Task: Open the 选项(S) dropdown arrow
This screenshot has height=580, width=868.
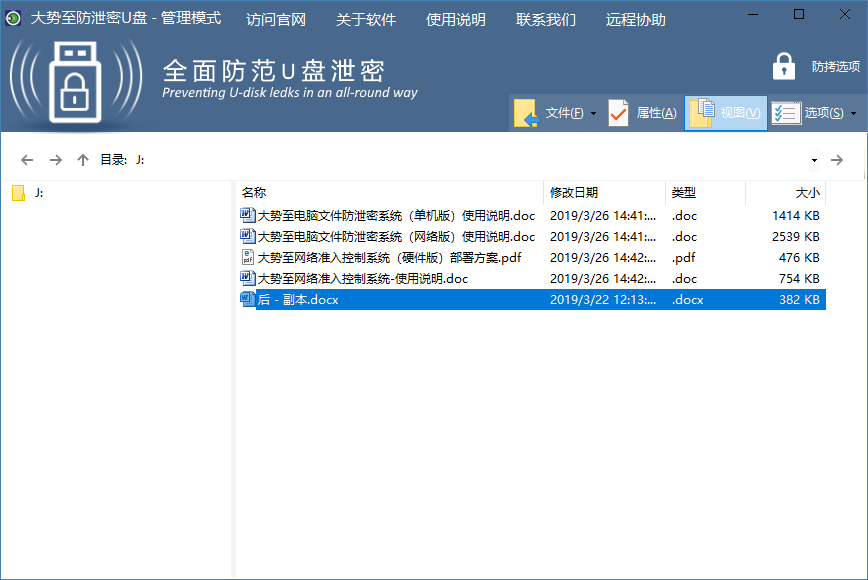Action: [853, 113]
